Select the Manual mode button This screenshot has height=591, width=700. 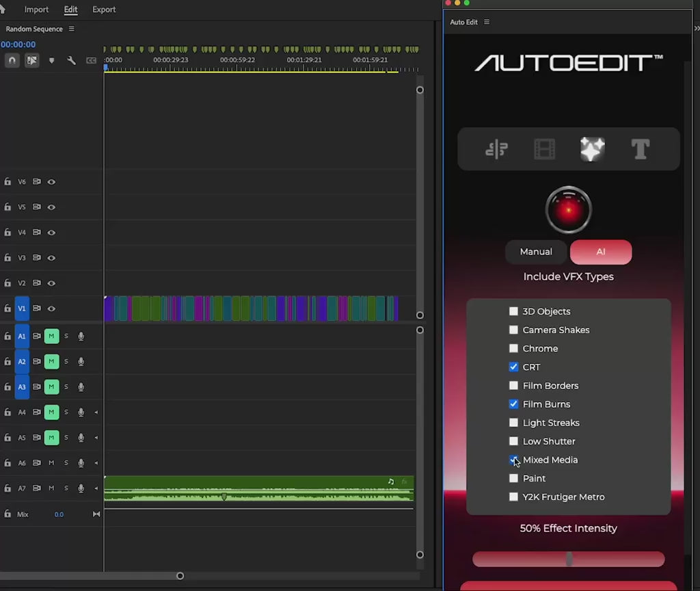click(536, 252)
